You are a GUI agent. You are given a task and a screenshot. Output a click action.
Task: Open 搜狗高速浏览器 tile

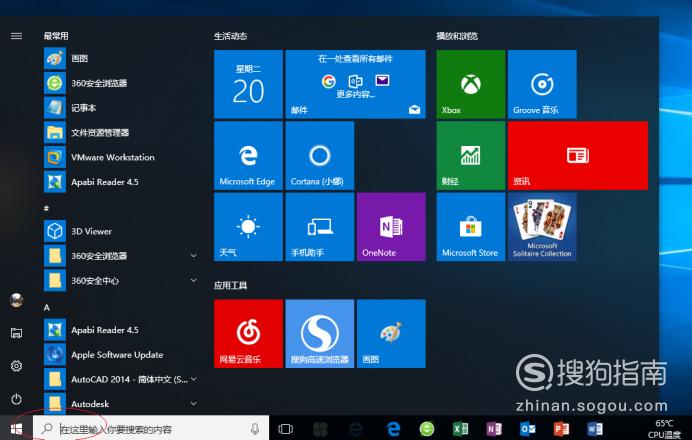point(320,334)
